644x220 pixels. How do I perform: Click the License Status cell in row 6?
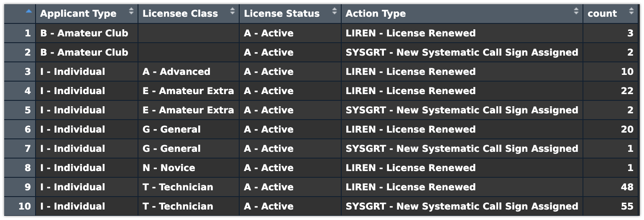[x=268, y=129]
